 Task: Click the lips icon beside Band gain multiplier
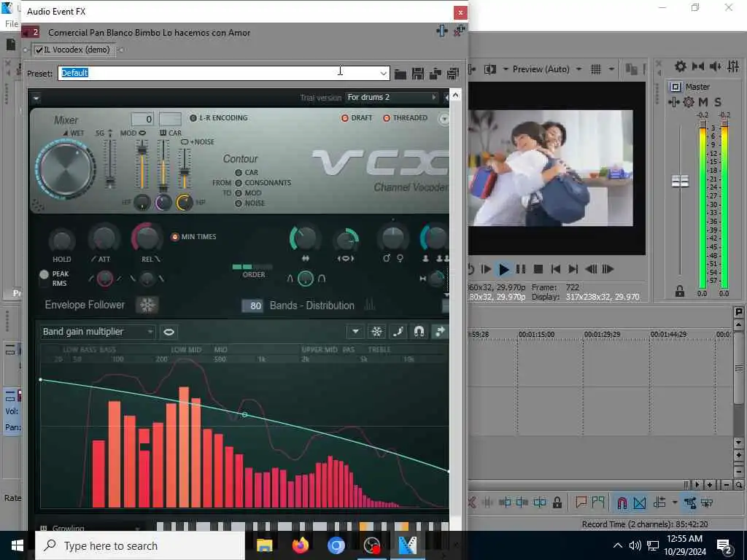pos(169,332)
